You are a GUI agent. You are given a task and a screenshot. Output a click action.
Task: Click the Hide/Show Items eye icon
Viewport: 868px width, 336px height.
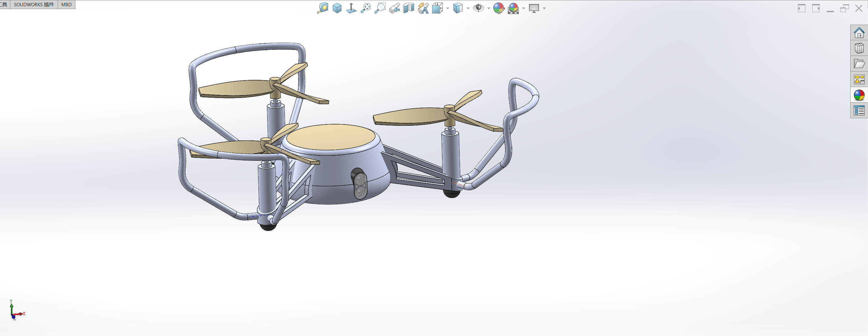[x=479, y=8]
